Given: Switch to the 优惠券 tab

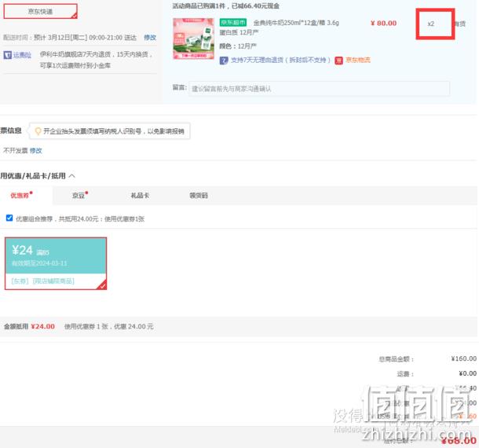Looking at the screenshot, I should tap(20, 196).
